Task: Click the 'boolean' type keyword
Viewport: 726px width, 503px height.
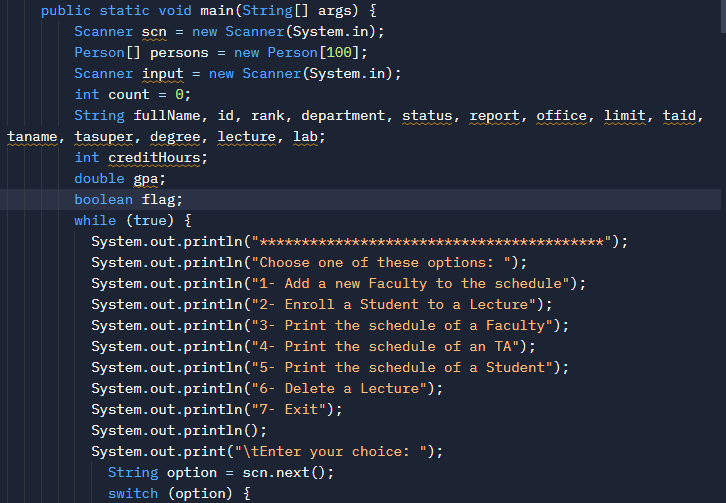Action: (x=103, y=200)
